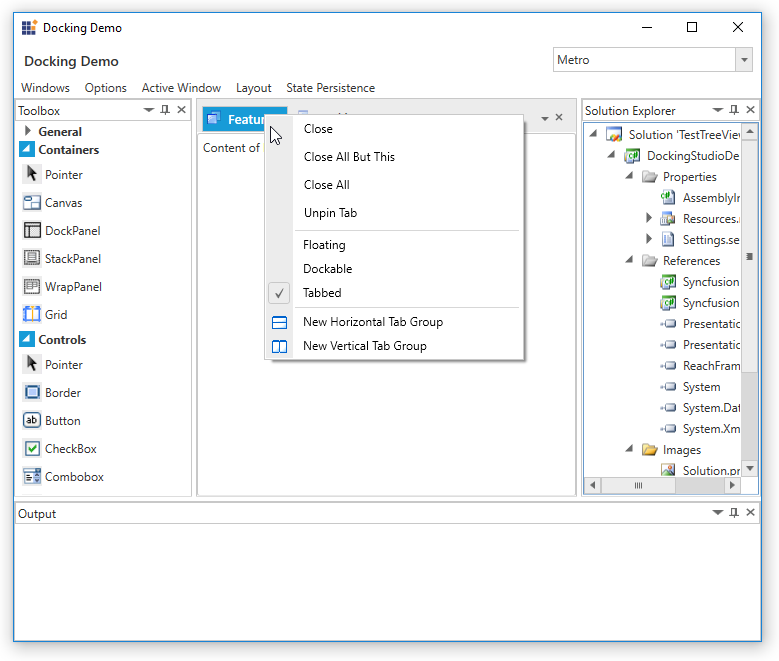Select the Floating state option
Viewport: 779px width, 661px height.
tap(324, 245)
